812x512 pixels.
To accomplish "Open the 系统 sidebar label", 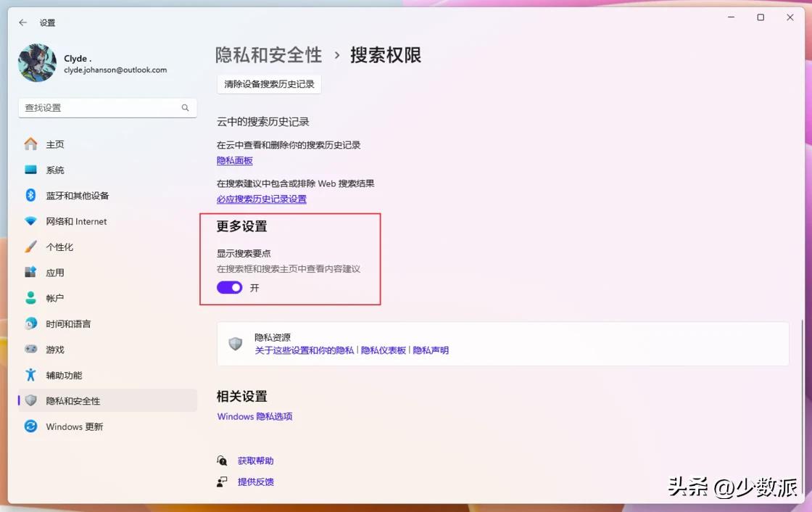I will point(55,170).
